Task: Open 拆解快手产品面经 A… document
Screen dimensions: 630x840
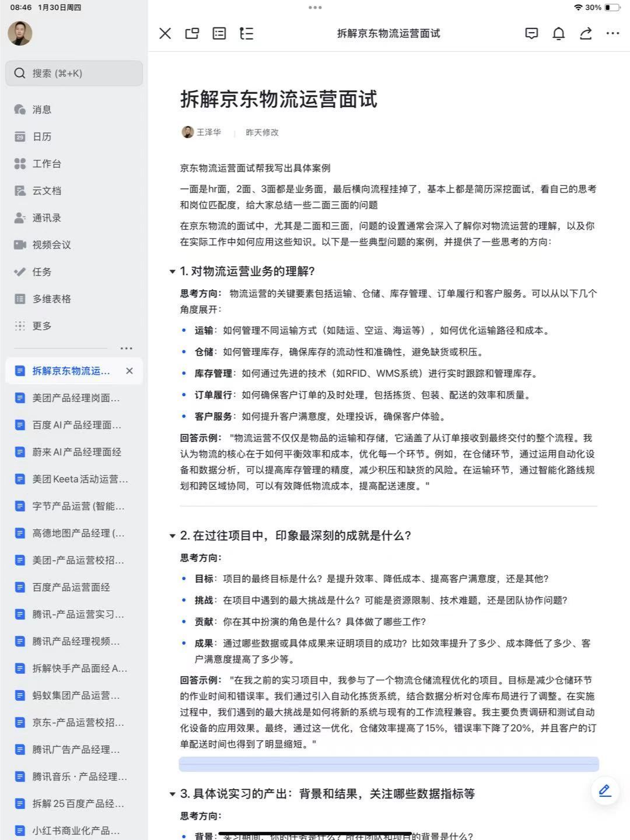Action: [x=74, y=669]
